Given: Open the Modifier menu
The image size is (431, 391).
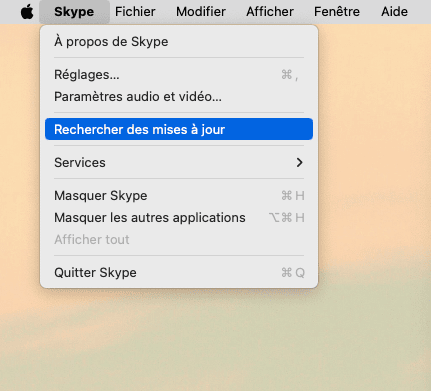Looking at the screenshot, I should pyautogui.click(x=201, y=12).
